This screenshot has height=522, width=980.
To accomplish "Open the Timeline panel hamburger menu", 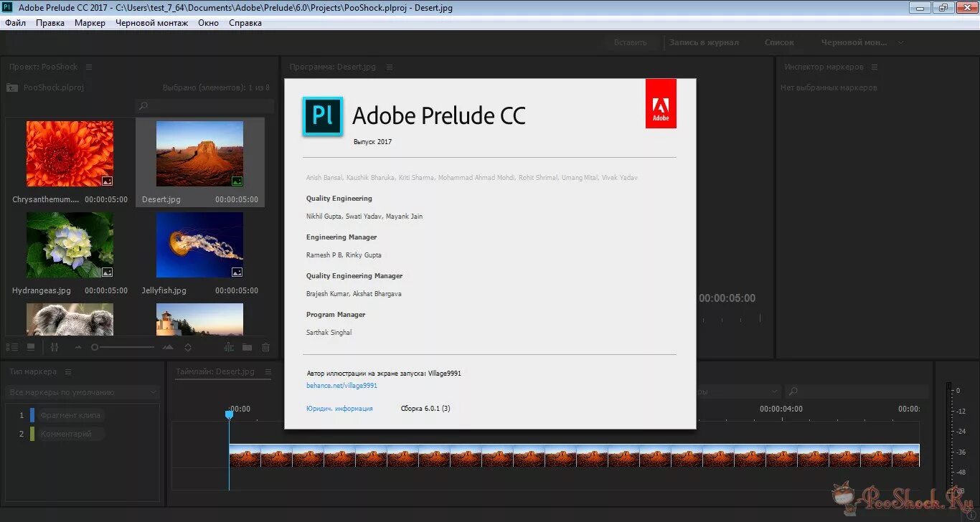I will point(268,371).
